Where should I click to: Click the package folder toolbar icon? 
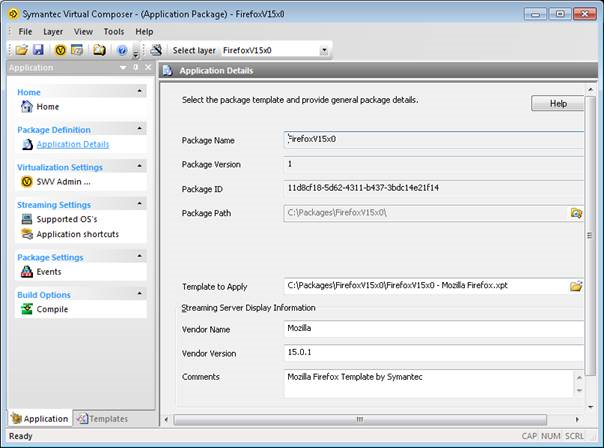(99, 50)
